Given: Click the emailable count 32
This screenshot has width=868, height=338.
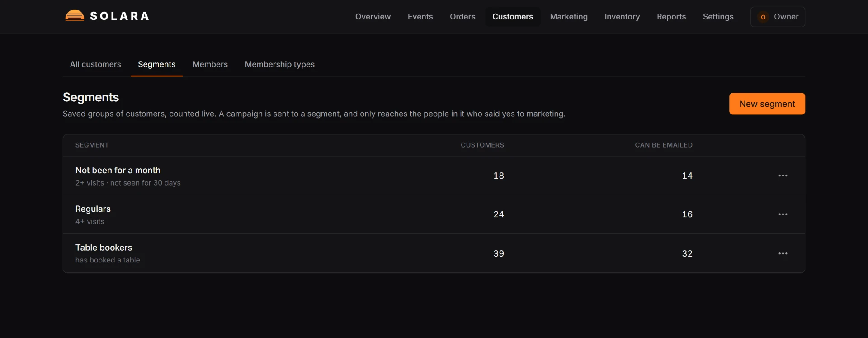Looking at the screenshot, I should [x=687, y=253].
